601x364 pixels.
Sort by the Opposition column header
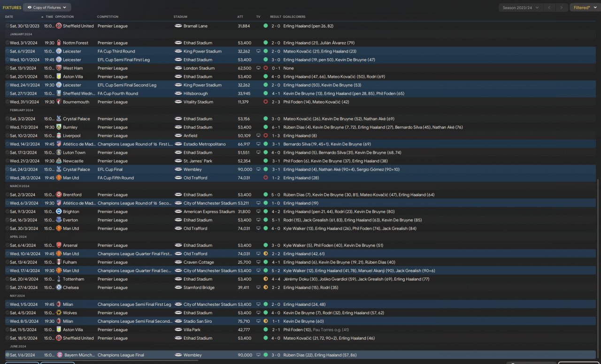coord(64,17)
